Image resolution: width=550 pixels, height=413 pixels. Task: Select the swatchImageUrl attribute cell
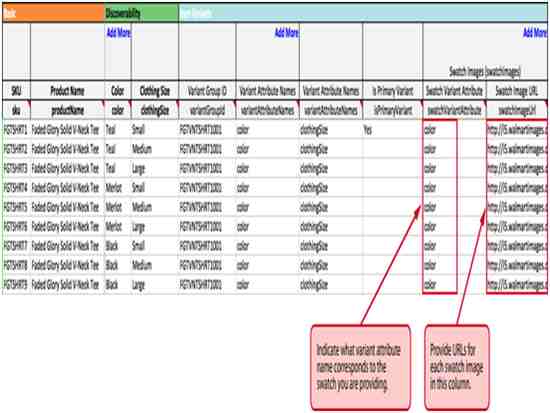[517, 111]
